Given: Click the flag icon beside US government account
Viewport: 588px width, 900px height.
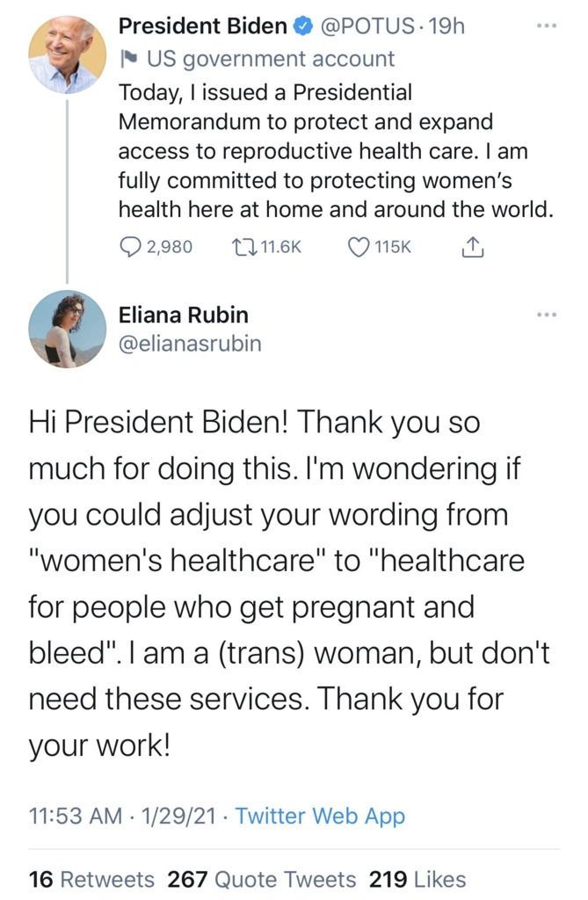Looking at the screenshot, I should [x=128, y=60].
